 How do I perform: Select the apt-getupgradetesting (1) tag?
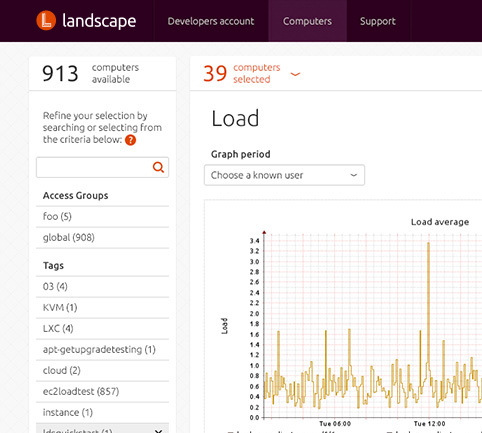click(x=102, y=350)
